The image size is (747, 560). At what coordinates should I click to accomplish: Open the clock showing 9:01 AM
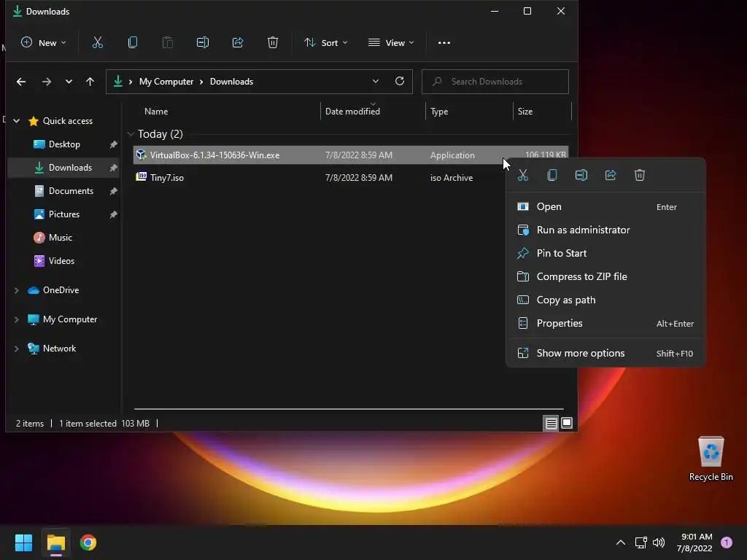694,542
